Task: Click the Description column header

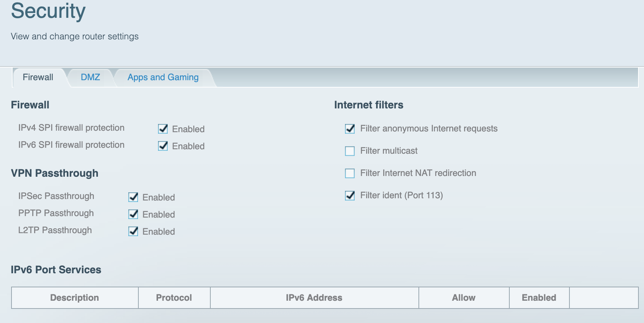Action: click(75, 298)
